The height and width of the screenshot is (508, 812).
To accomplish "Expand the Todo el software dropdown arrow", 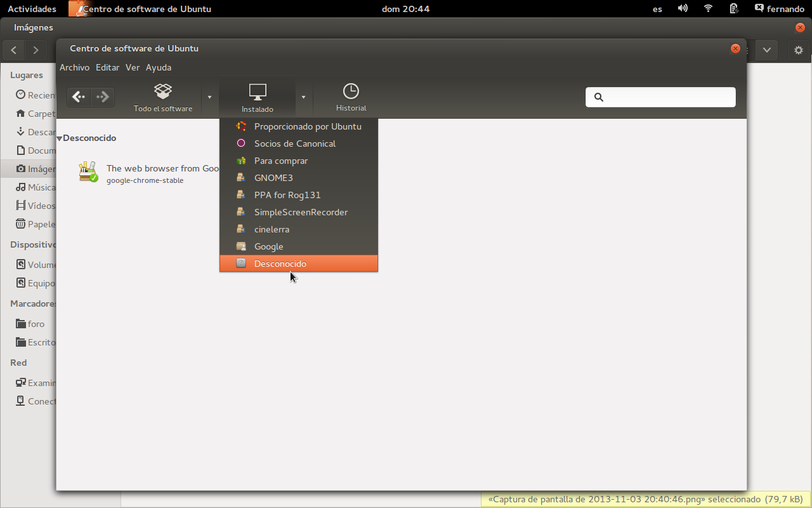I will pos(210,97).
